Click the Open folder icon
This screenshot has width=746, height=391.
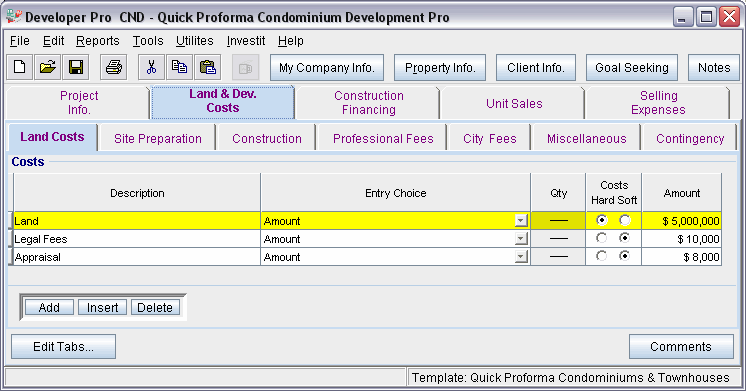pyautogui.click(x=48, y=67)
